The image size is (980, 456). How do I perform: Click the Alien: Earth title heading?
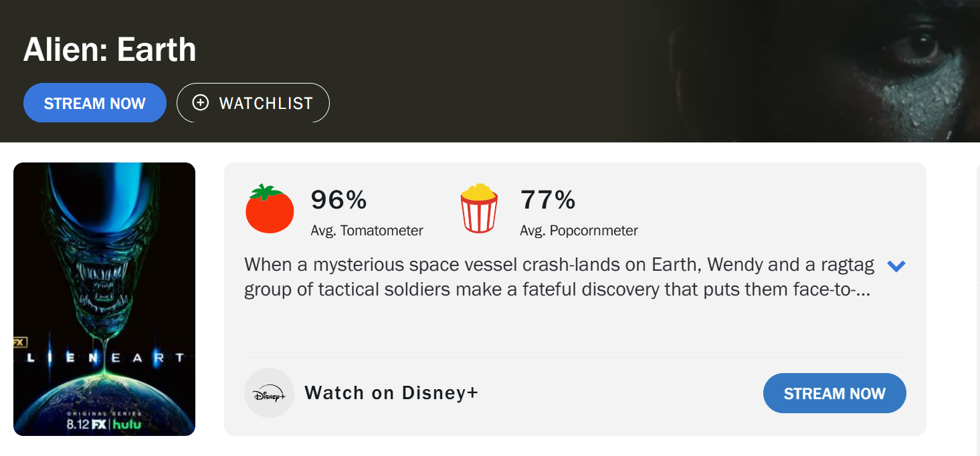110,49
